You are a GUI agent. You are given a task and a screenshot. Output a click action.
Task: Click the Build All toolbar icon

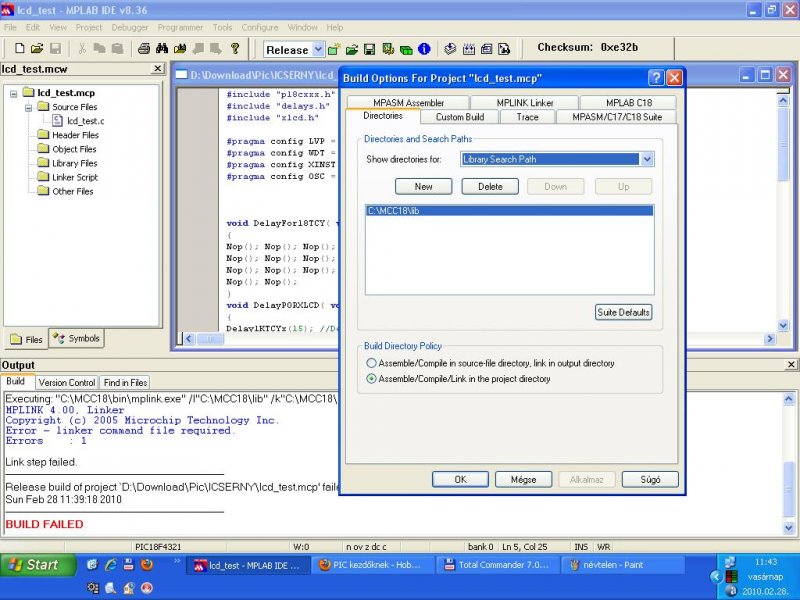pos(468,49)
